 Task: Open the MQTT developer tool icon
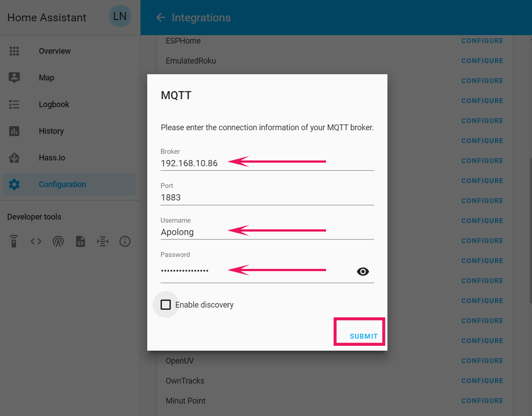click(x=103, y=241)
